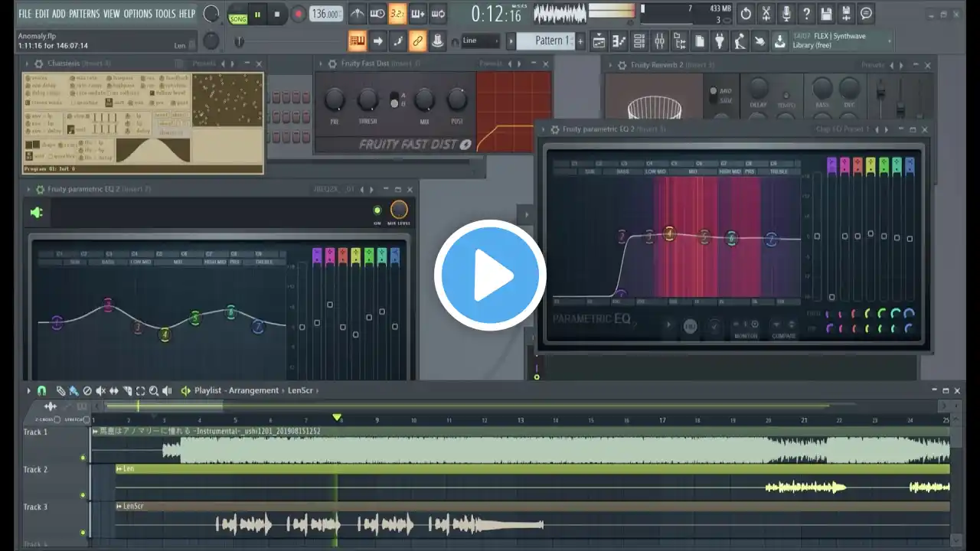Viewport: 980px width, 551px height.
Task: Open the Channel rack from the toolbar
Action: (x=639, y=41)
